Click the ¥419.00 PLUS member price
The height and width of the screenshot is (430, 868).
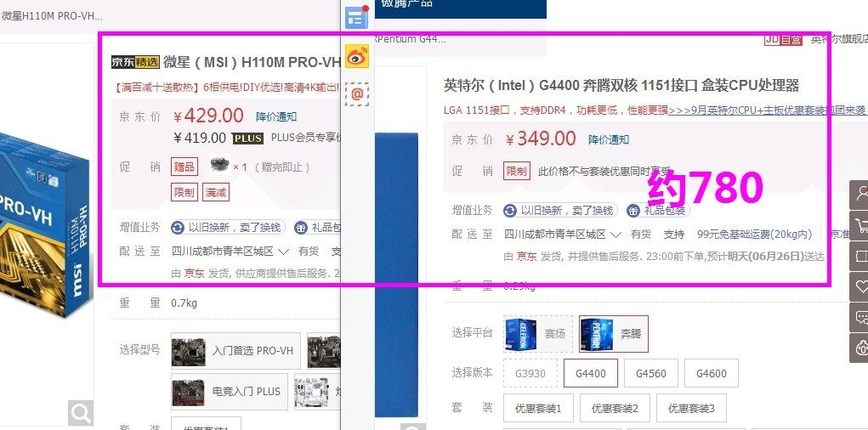(x=200, y=138)
